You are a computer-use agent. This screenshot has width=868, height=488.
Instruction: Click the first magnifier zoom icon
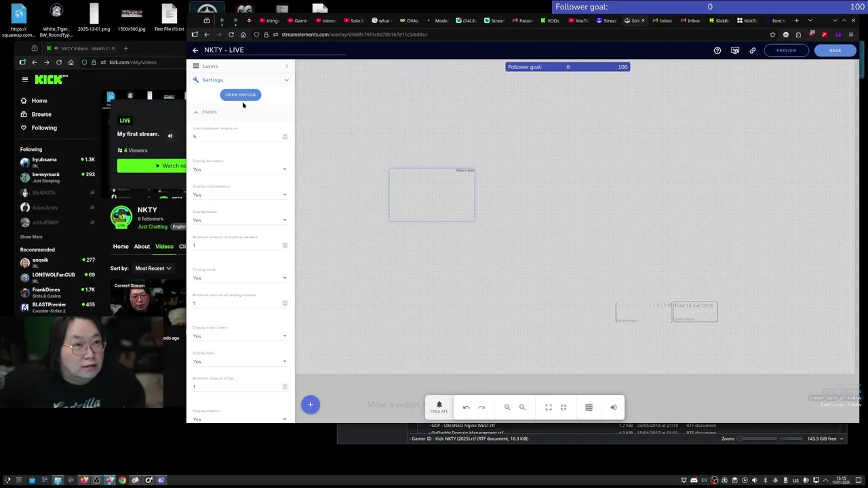tap(507, 407)
